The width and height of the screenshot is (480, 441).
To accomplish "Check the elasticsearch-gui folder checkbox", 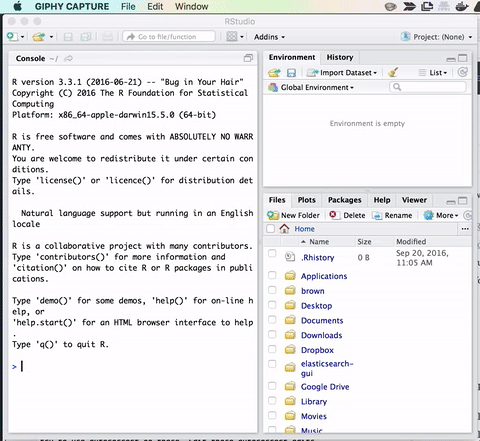I will 272,364.
